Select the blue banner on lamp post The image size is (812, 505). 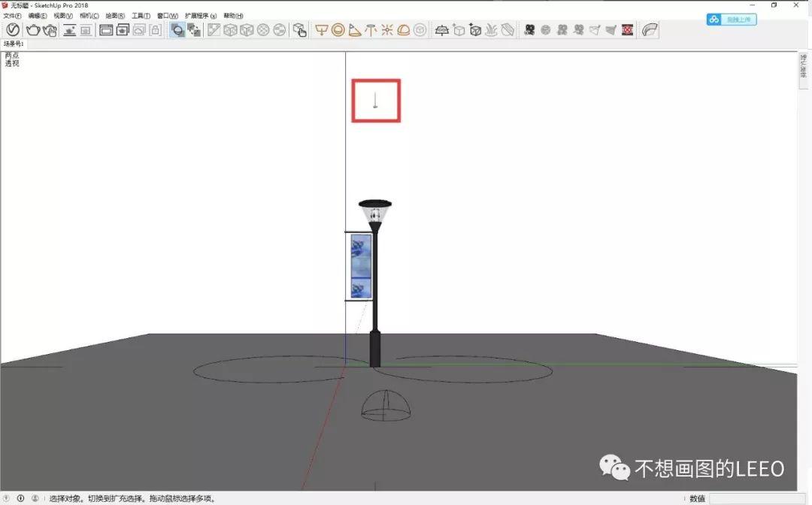(361, 266)
